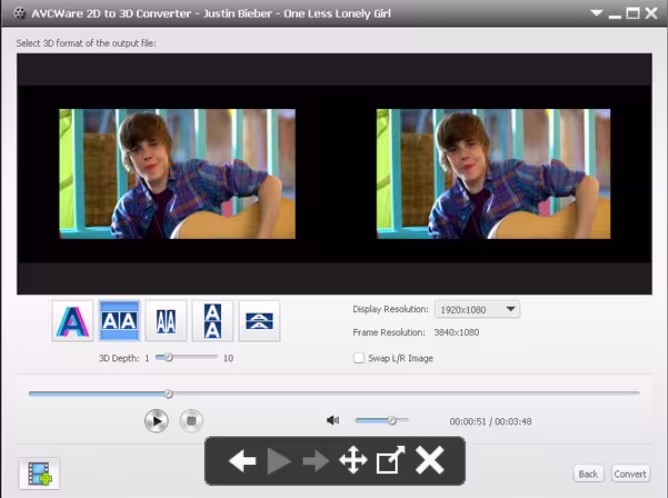
Task: Mute the audio with speaker icon
Action: (x=333, y=420)
